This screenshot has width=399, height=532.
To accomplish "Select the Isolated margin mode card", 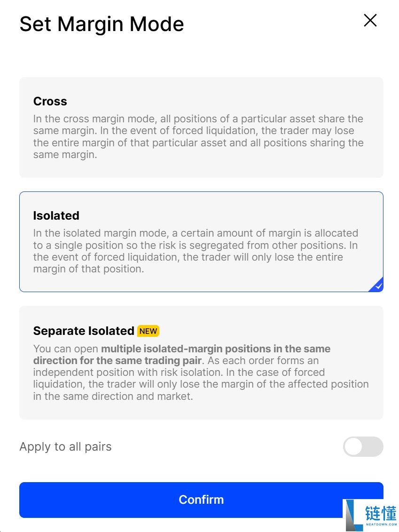I will (201, 242).
